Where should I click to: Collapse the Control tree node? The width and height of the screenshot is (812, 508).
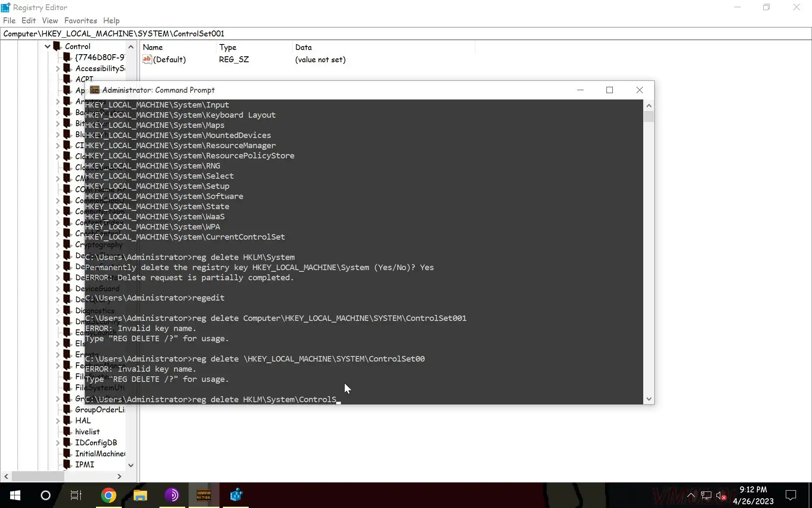(47, 47)
